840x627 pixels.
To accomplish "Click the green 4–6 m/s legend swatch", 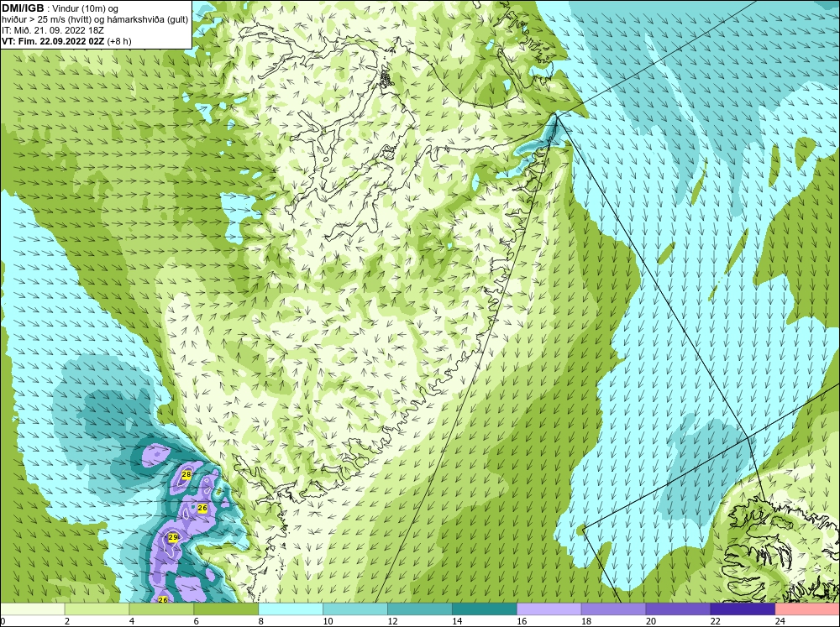I will 161,609.
